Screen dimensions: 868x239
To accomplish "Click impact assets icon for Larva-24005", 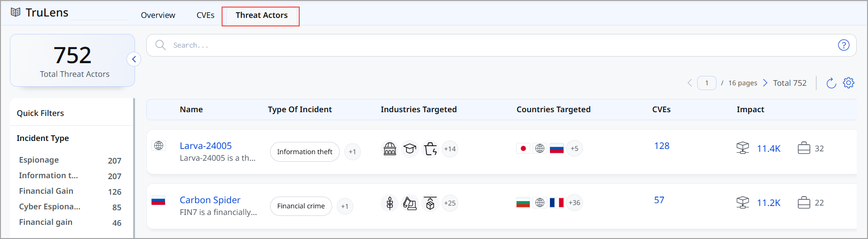I will coord(743,148).
